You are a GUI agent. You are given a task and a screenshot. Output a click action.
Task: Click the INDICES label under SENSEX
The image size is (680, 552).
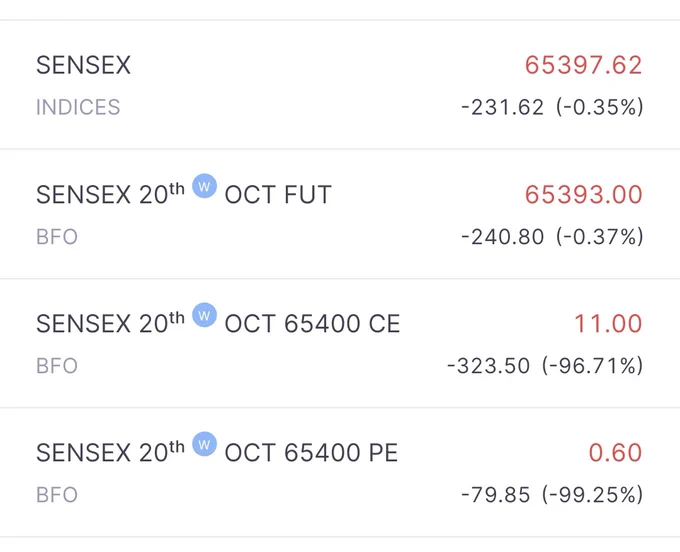pyautogui.click(x=78, y=107)
